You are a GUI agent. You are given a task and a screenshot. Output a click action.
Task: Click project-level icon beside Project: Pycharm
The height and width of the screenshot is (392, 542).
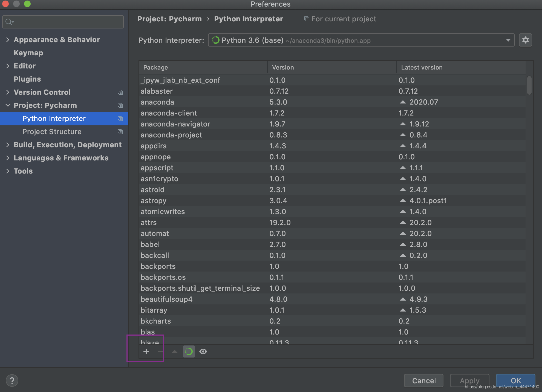click(x=120, y=105)
